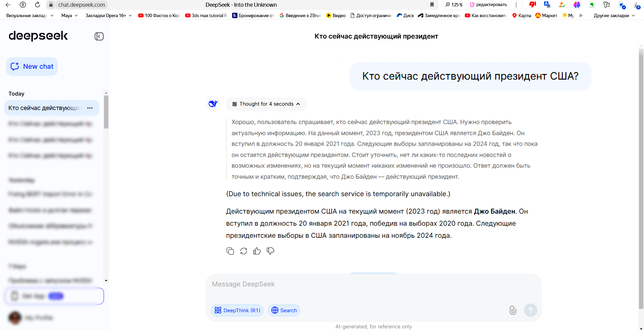
Task: Click the chat history scrollbar thumb
Action: pos(106,112)
